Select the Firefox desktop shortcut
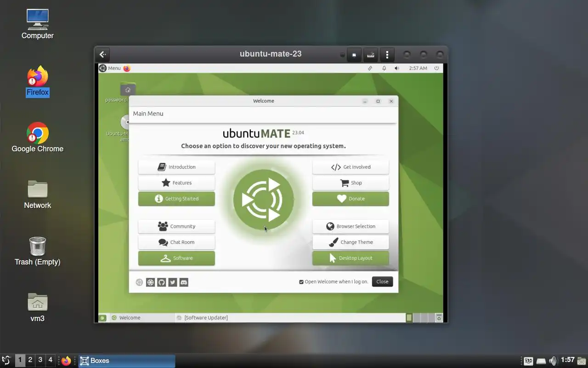This screenshot has width=588, height=368. point(38,81)
